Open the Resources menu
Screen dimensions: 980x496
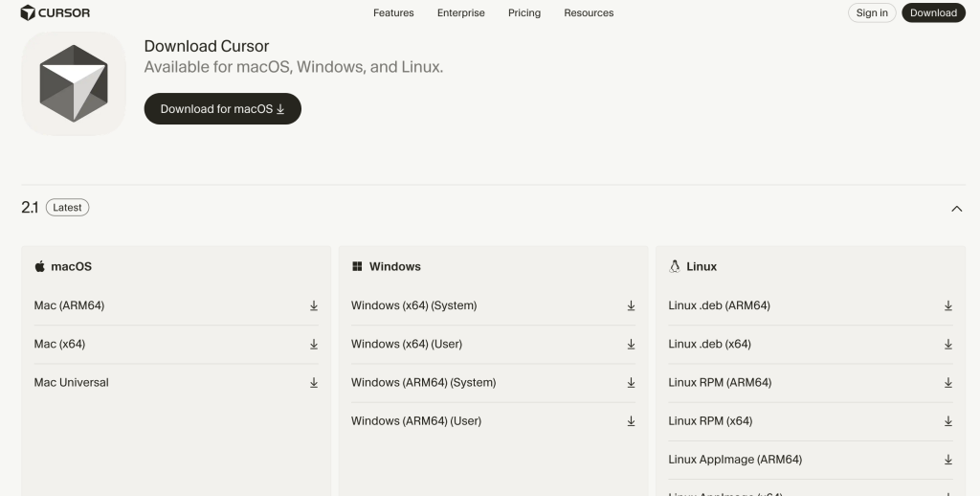pyautogui.click(x=589, y=12)
